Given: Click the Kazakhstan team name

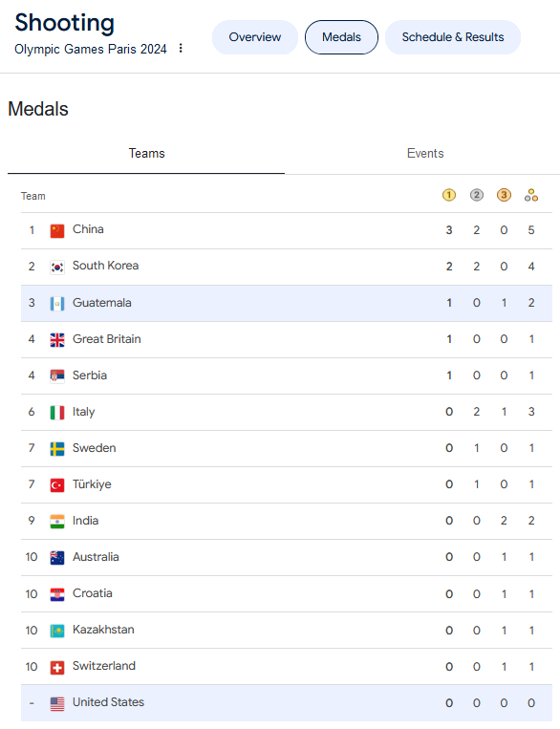Looking at the screenshot, I should click(103, 630).
